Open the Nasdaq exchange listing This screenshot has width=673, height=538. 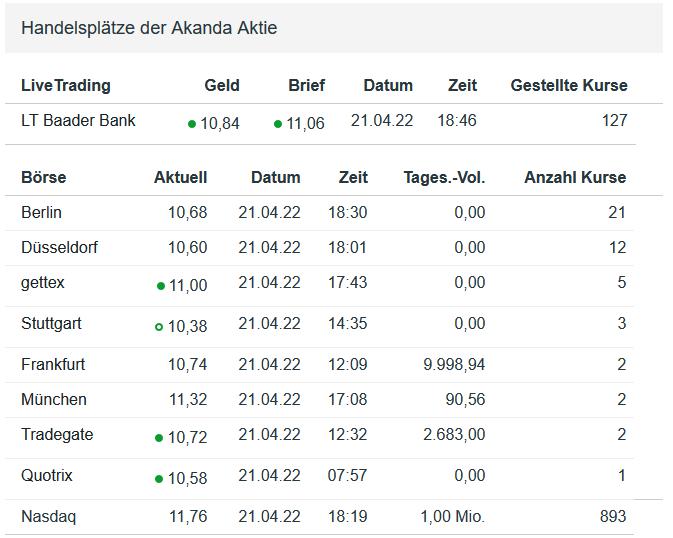pyautogui.click(x=48, y=516)
